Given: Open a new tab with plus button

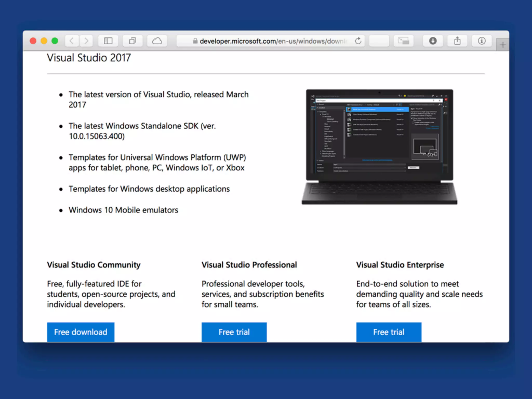Looking at the screenshot, I should coord(503,45).
